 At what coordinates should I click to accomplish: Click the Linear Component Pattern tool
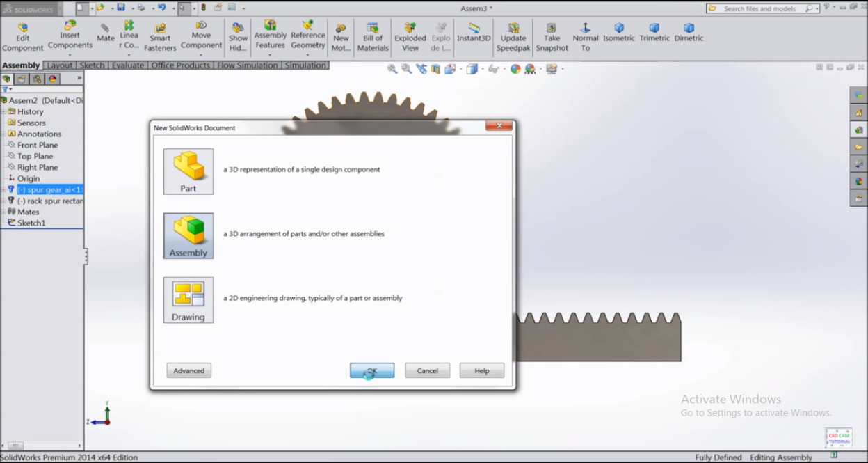(x=129, y=35)
